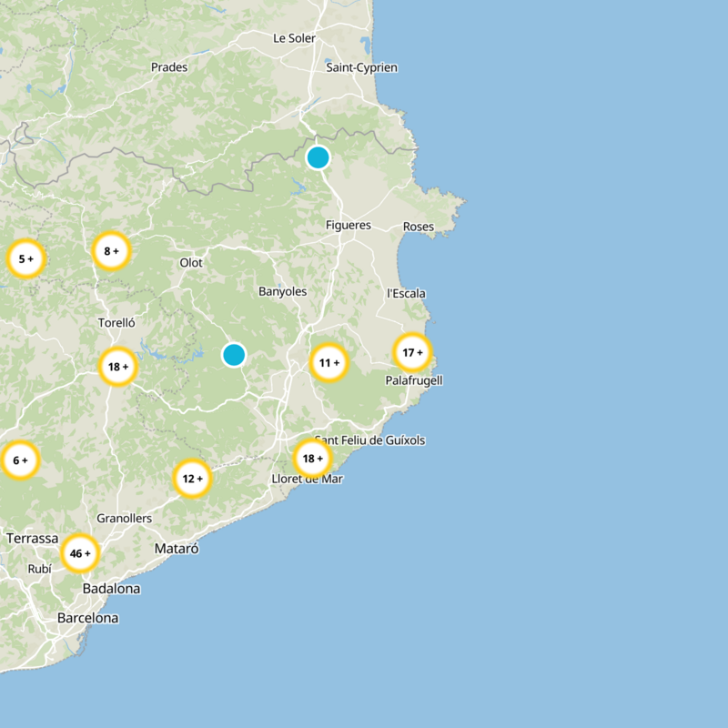
Task: Select the blue marker north of Figueres
Action: [318, 157]
